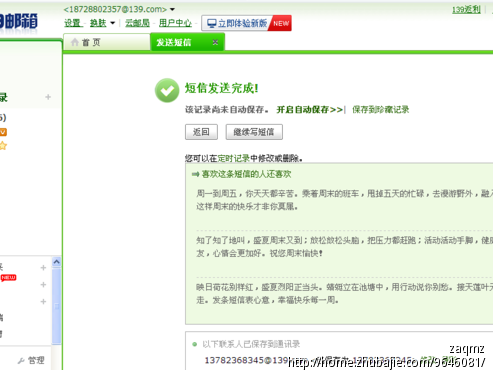Click the sidebar scroll up arrow
Screen dimensions: 493x370
pos(56,262)
